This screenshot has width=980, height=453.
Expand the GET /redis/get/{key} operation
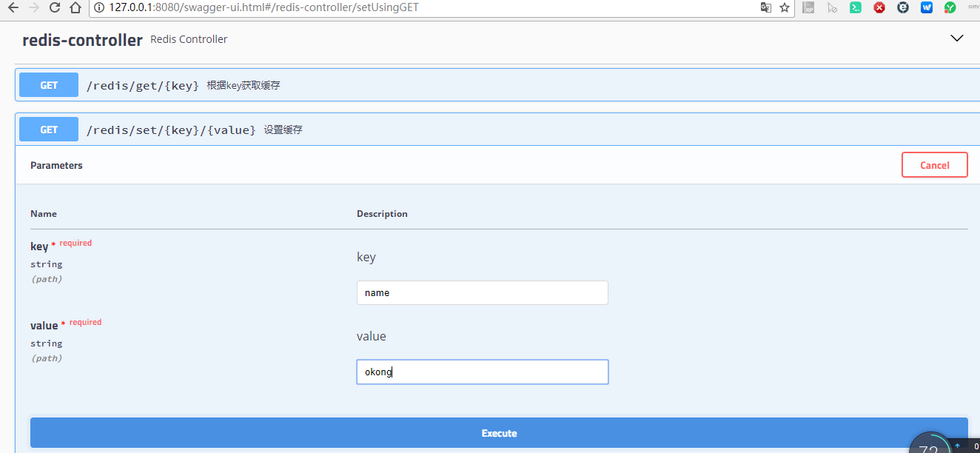(497, 85)
